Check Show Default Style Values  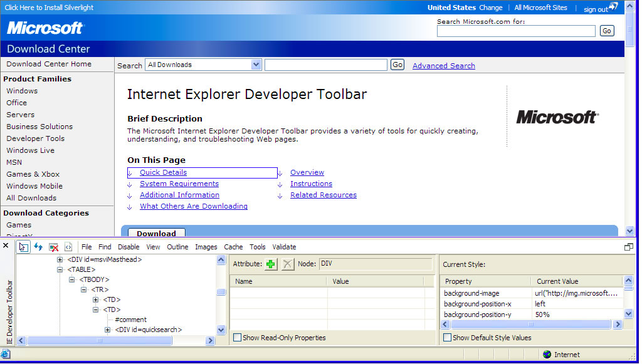pyautogui.click(x=448, y=338)
